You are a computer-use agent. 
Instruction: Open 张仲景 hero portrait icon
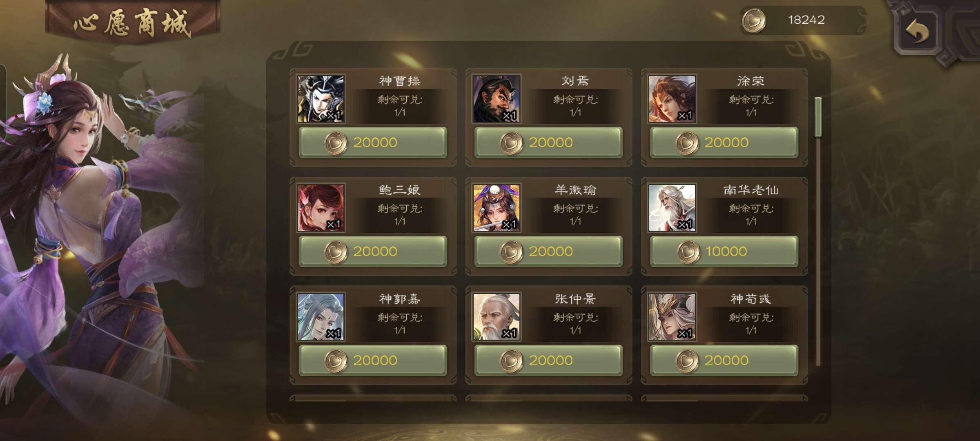pyautogui.click(x=497, y=317)
